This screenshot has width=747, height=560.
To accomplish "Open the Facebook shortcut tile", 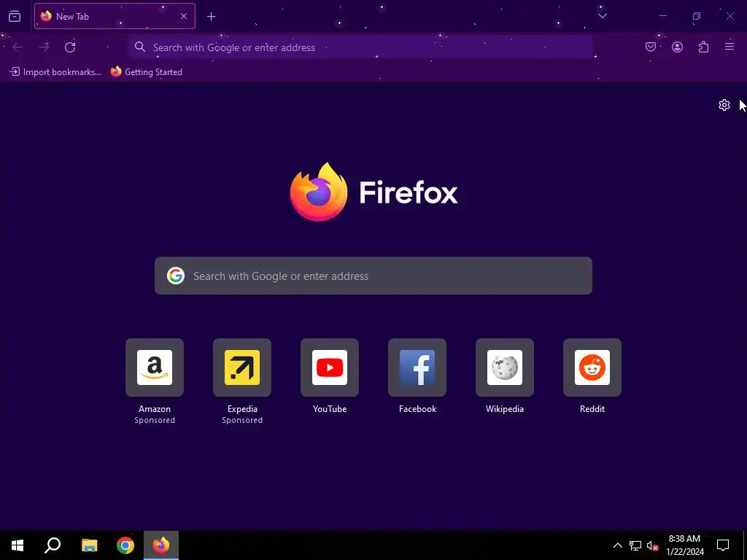I will (x=417, y=367).
